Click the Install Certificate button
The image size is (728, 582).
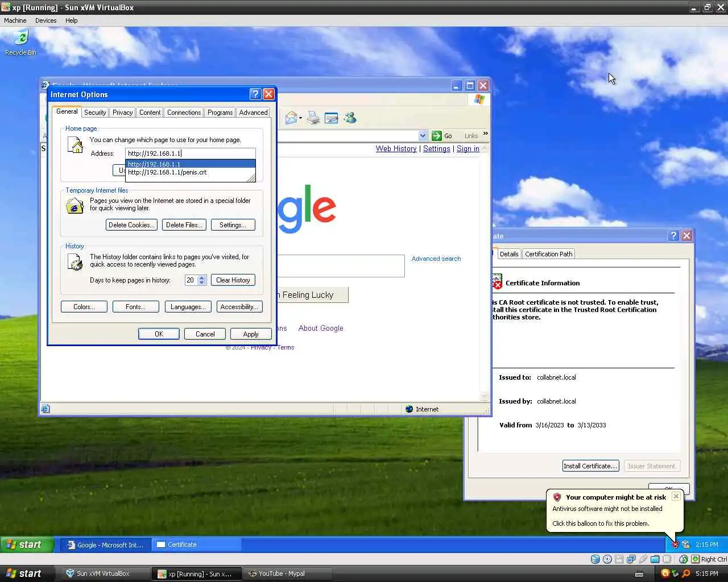pyautogui.click(x=590, y=466)
